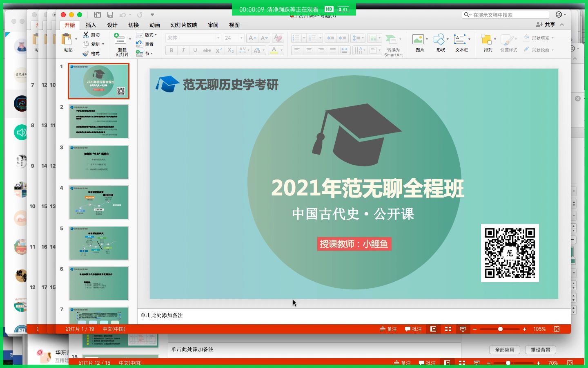
Task: Toggle the sidebar layout icon in title bar
Action: click(97, 15)
